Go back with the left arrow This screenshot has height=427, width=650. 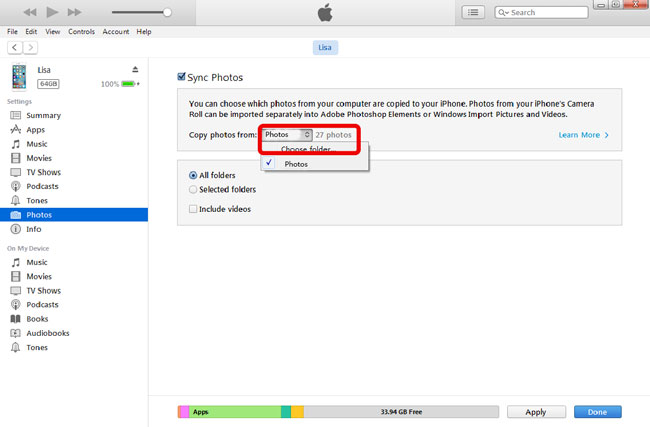(x=15, y=48)
